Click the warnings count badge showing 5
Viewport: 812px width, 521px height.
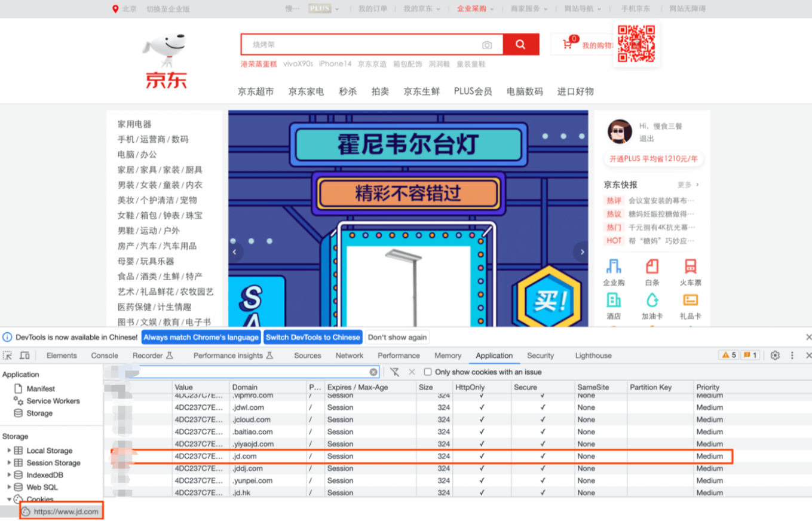[729, 355]
